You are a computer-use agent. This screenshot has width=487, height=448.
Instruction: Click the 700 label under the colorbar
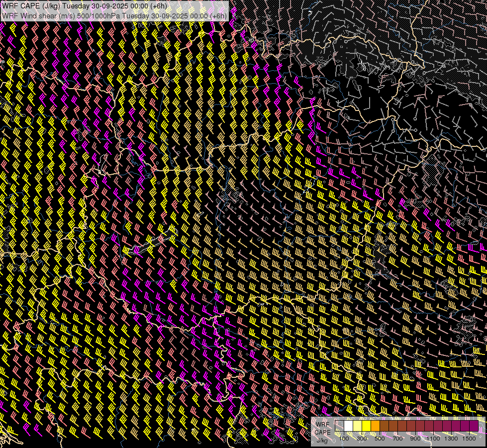(397, 439)
